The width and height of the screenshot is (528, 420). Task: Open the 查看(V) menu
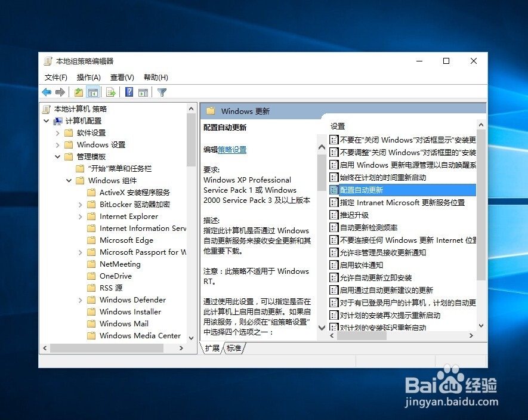[122, 78]
